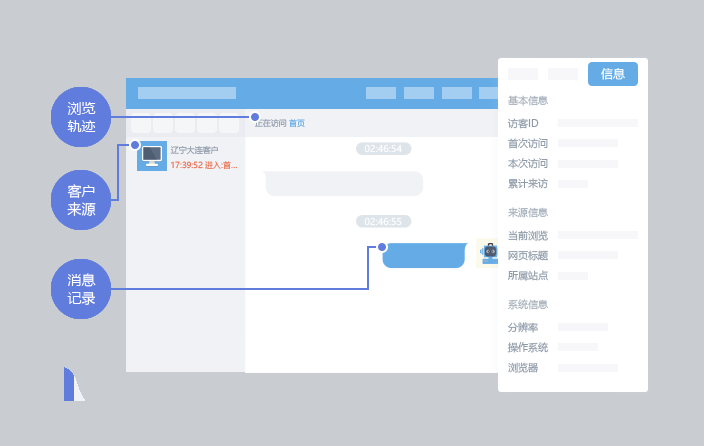This screenshot has width=704, height=446.
Task: Click the 02:46:55 timestamp
Action: pyautogui.click(x=383, y=221)
